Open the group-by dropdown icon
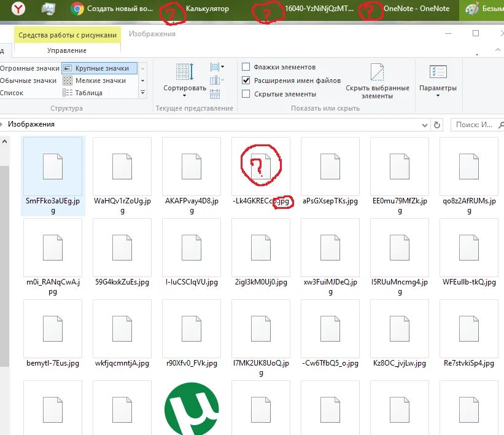The height and width of the screenshot is (435, 504). (217, 67)
